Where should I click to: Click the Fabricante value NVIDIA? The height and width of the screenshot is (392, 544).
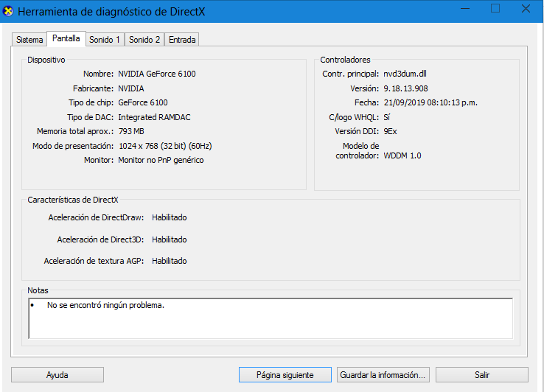coord(130,88)
